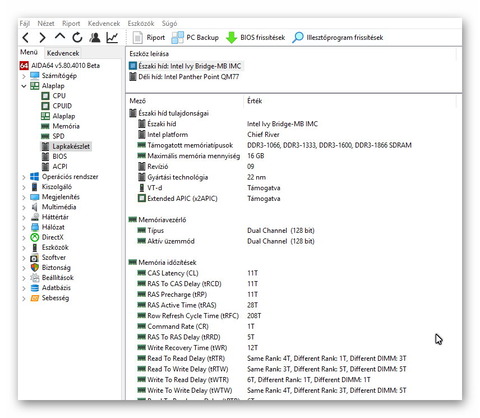The width and height of the screenshot is (480, 418).
Task: Select Északi híd: Intel Ivy Bridge-MB IMC
Action: 186,66
